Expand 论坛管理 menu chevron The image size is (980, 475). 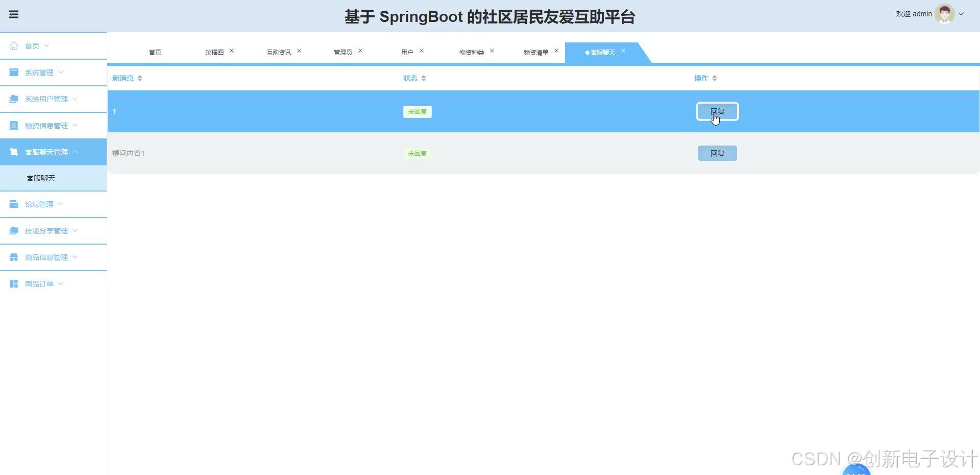61,204
